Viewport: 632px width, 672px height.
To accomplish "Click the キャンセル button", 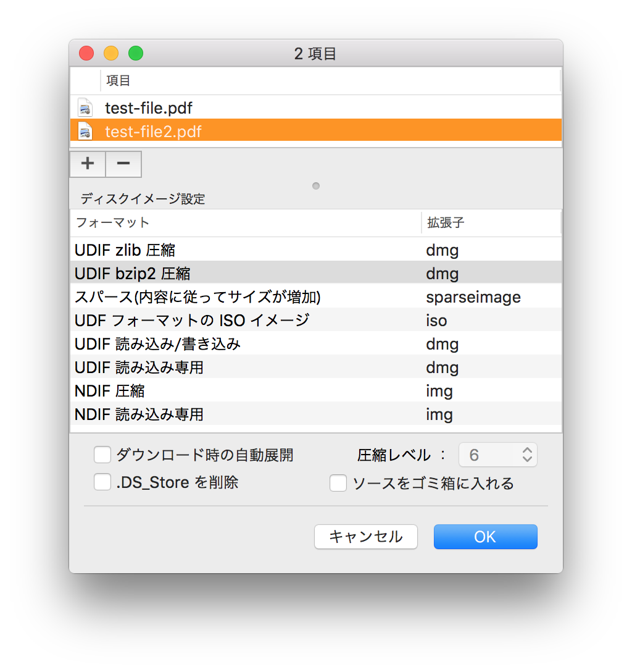I will tap(366, 537).
